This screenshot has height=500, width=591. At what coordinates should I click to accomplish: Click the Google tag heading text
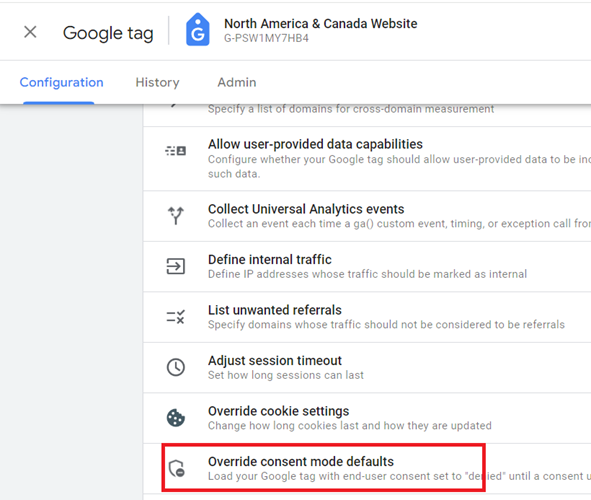coord(108,33)
